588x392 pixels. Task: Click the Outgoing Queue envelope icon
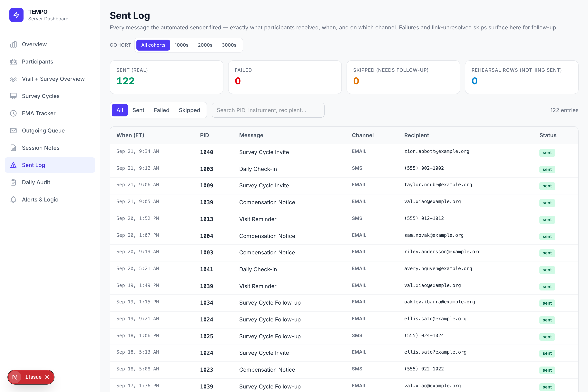pos(13,131)
